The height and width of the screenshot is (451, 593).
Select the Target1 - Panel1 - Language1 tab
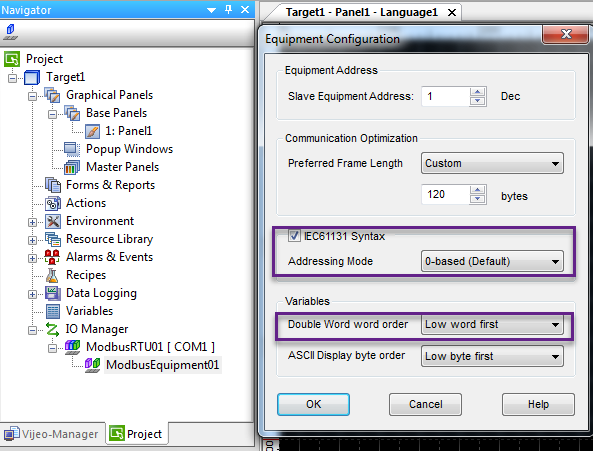(x=362, y=12)
